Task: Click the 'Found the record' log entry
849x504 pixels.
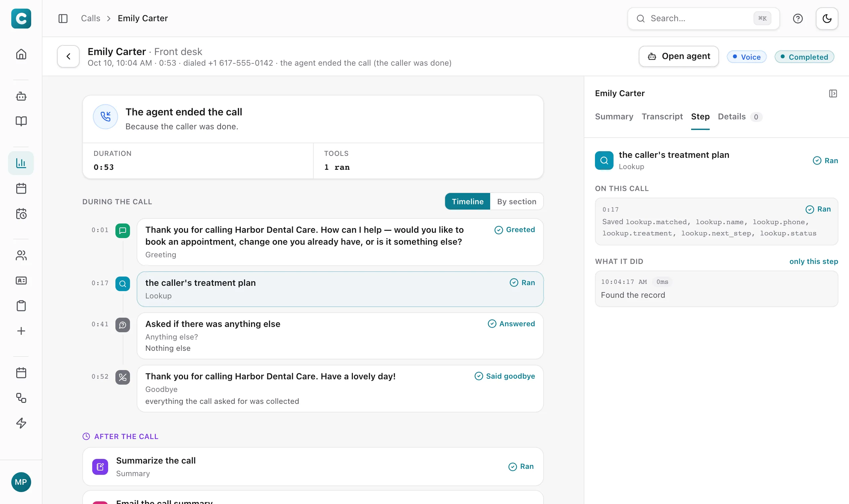Action: click(716, 289)
